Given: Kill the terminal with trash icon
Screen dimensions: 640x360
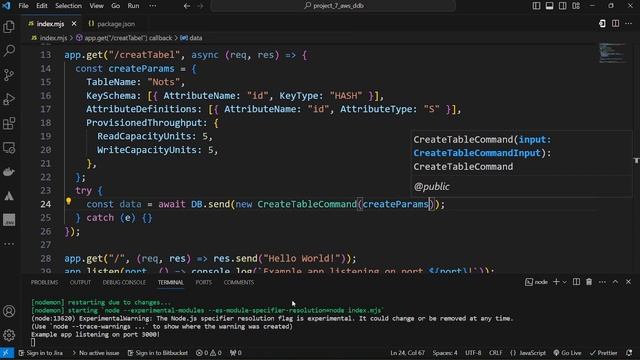Looking at the screenshot, I should click(x=589, y=282).
